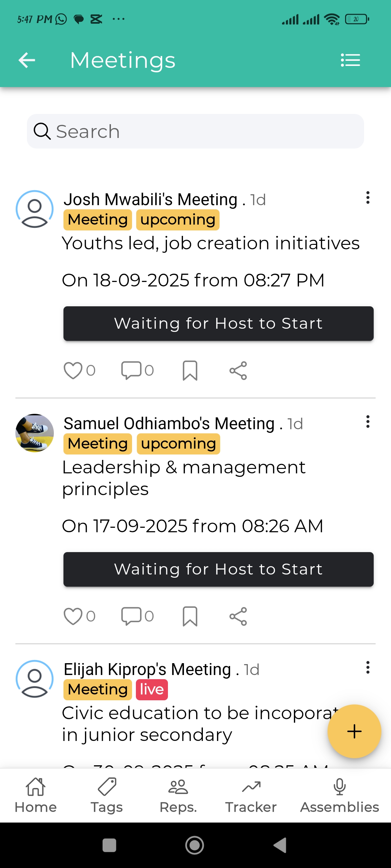Share Josh Mwabili's meeting
Screen dimensions: 391x868
click(238, 371)
